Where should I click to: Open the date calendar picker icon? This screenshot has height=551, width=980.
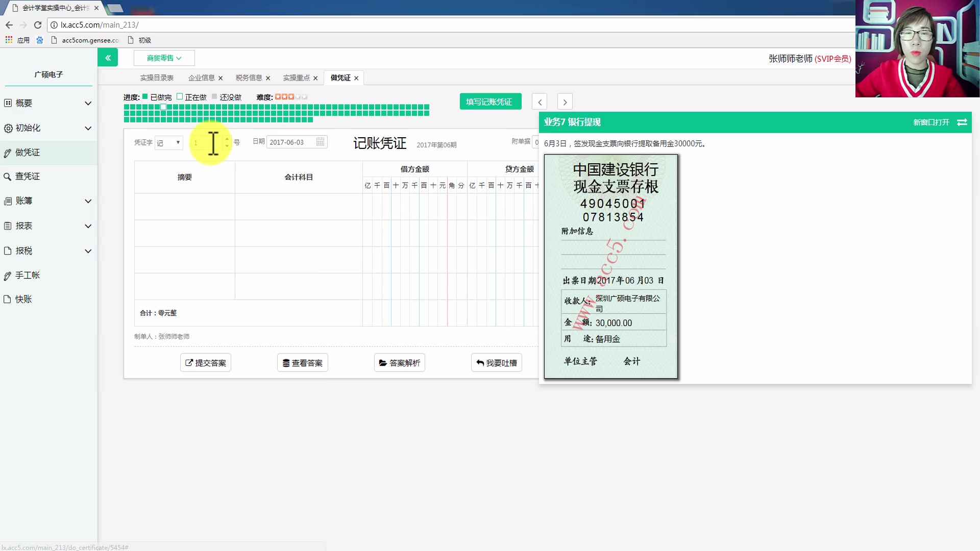(320, 142)
